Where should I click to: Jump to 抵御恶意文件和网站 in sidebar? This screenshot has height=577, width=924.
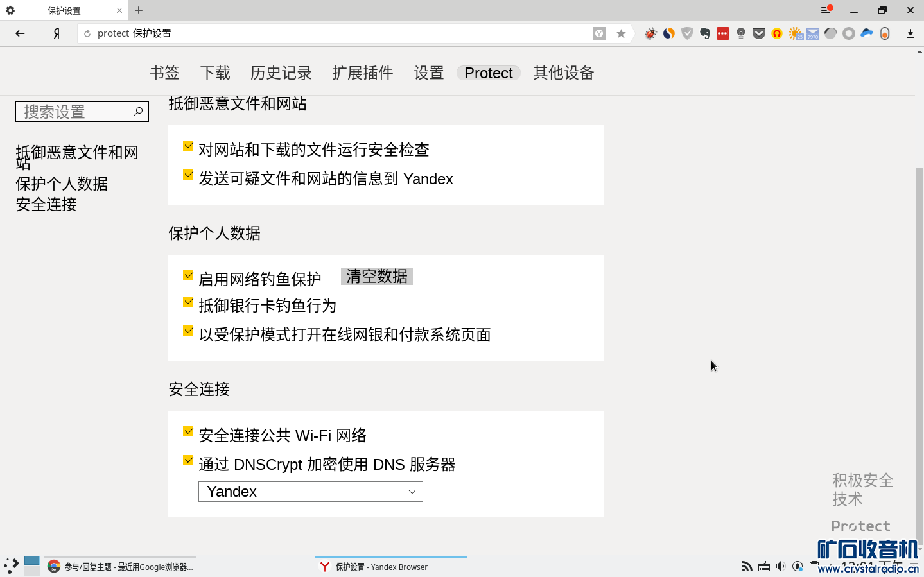(x=77, y=157)
